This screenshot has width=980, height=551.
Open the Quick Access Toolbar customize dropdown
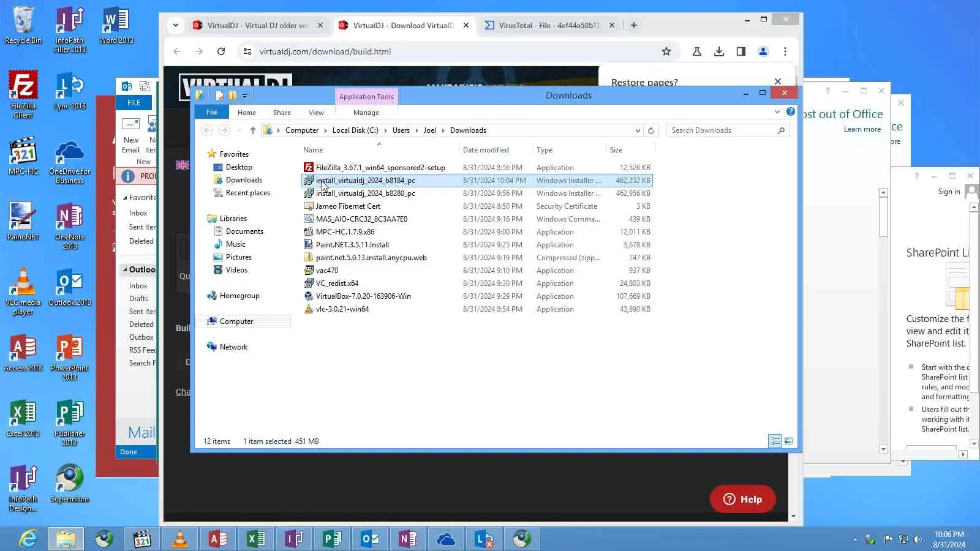[x=244, y=96]
